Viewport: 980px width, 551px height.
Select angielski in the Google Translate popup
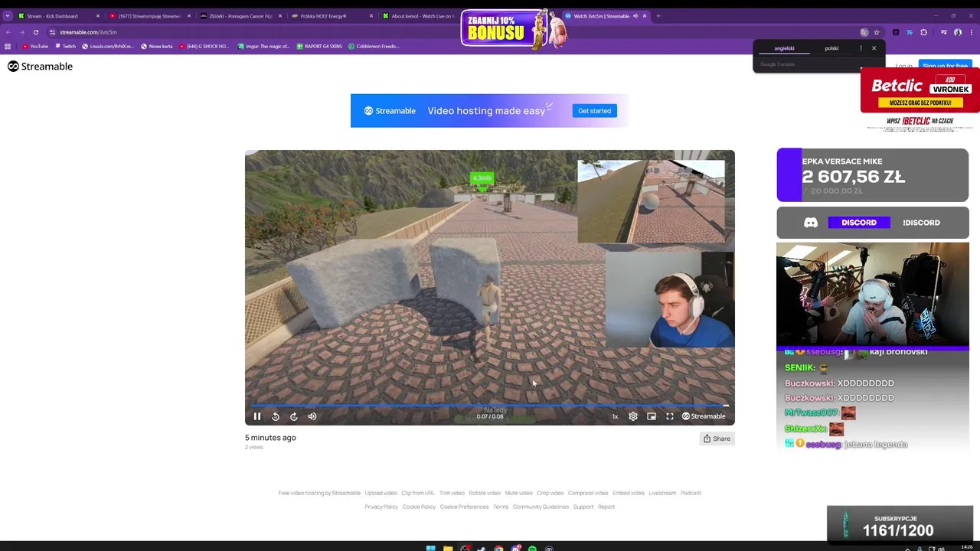click(784, 48)
